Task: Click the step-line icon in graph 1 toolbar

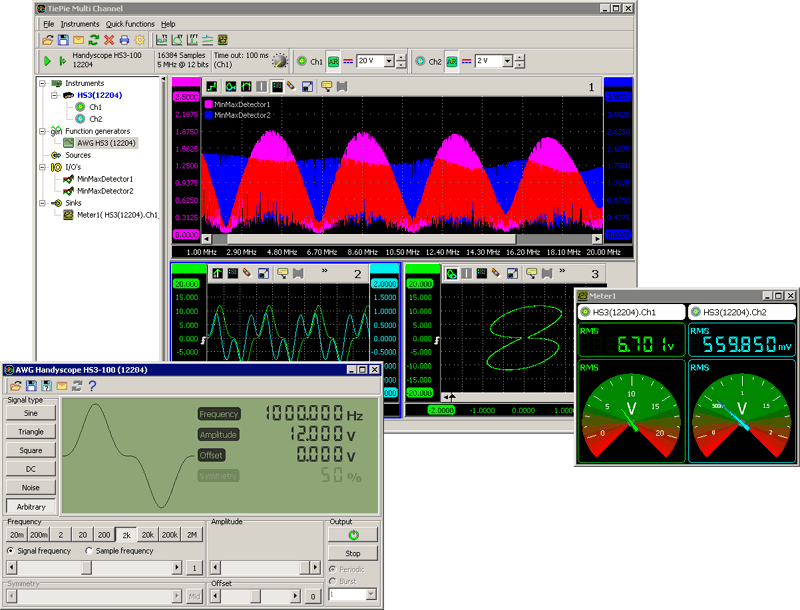Action: (212, 87)
